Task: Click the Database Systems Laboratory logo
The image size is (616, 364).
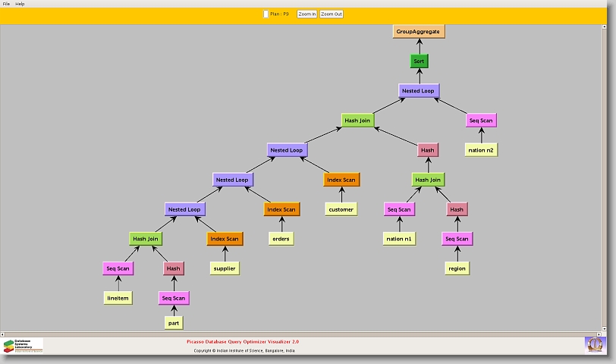Action: pos(23,346)
